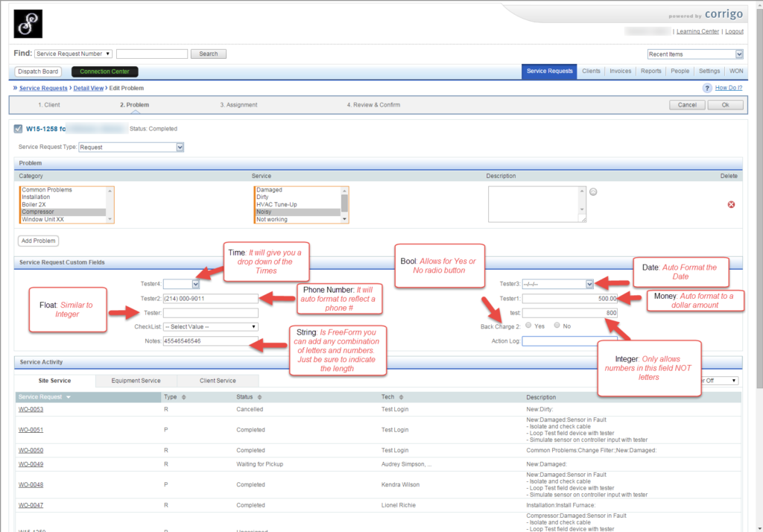Switch to the WON tab
This screenshot has height=532, width=763.
tap(735, 71)
